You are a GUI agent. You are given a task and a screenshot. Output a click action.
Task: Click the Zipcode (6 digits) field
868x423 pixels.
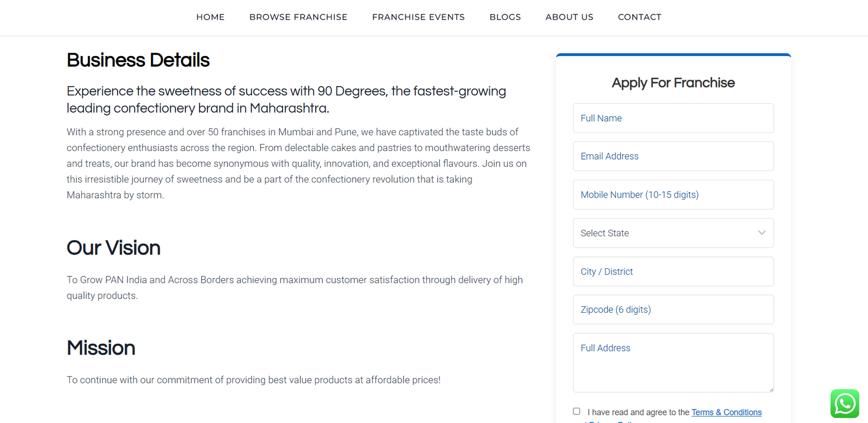pos(673,310)
